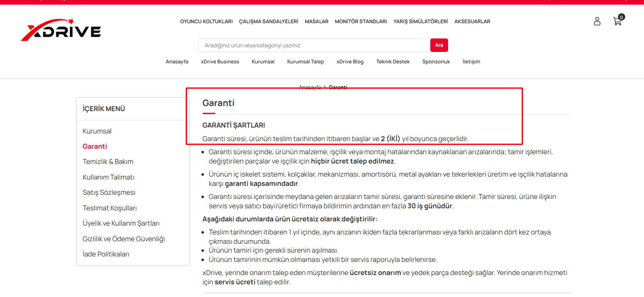Click the Garanti page title

218,103
